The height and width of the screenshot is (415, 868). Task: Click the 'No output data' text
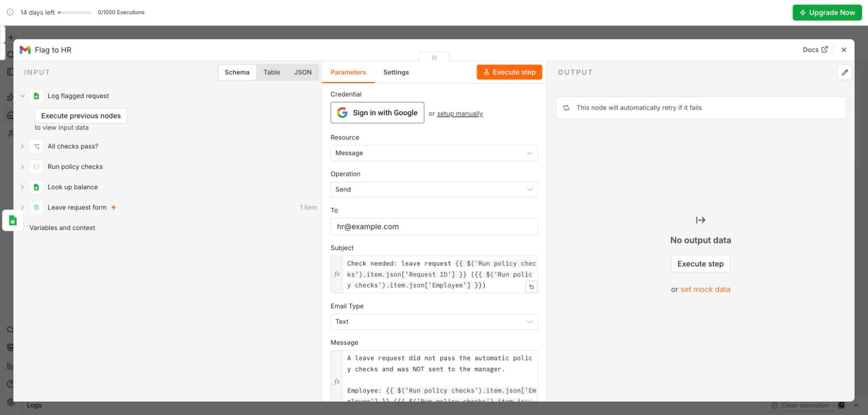point(700,240)
